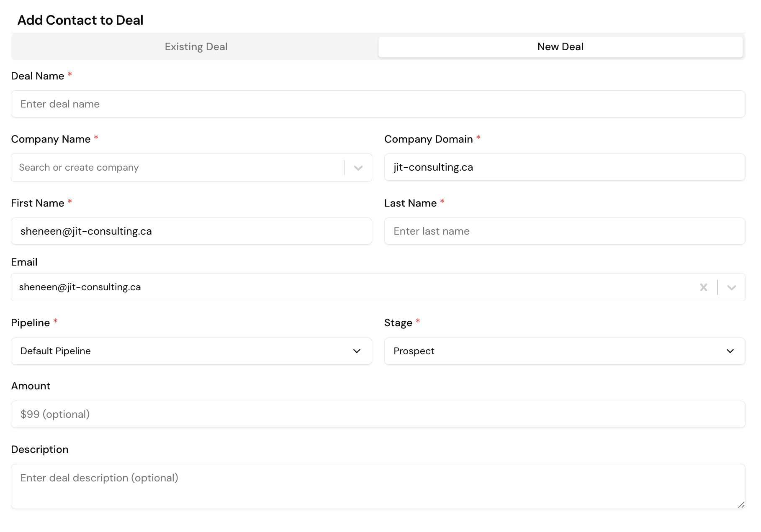Screen dimensions: 761x532
Task: Switch to the Existing Deal tab
Action: (x=196, y=46)
